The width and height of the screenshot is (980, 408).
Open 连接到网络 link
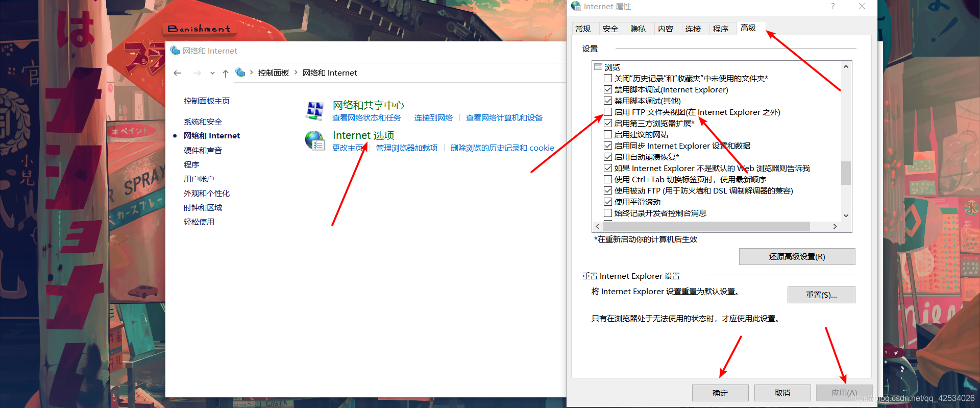tap(433, 118)
